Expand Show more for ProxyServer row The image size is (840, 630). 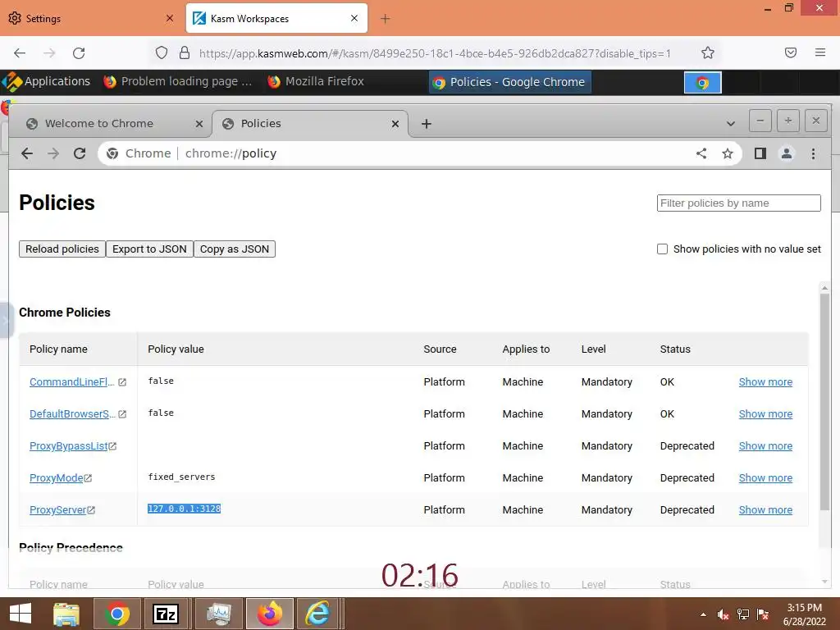click(x=765, y=510)
